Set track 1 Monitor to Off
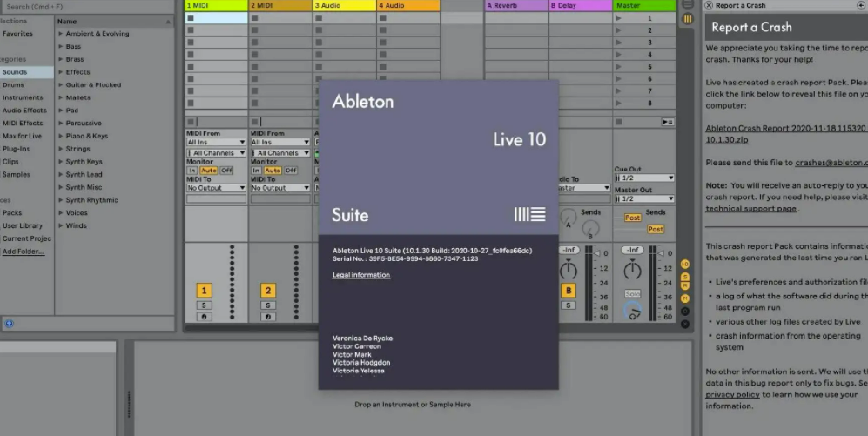Screen dimensions: 868x436 [x=227, y=171]
